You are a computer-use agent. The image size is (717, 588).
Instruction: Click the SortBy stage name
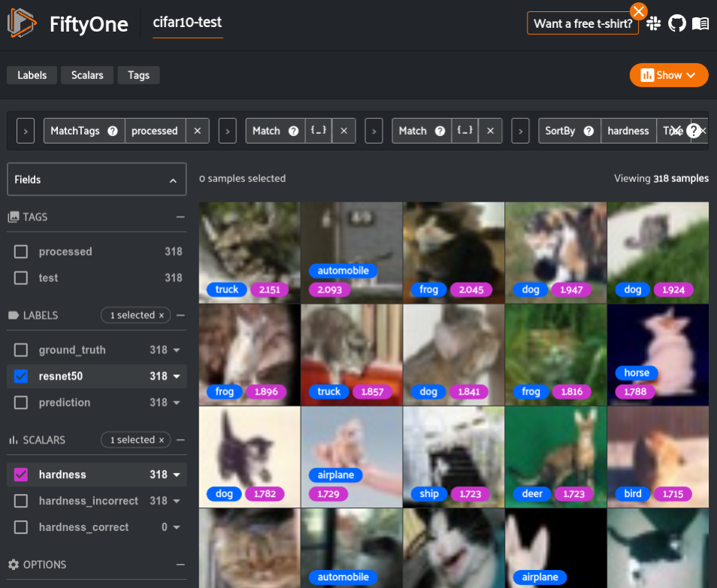560,131
